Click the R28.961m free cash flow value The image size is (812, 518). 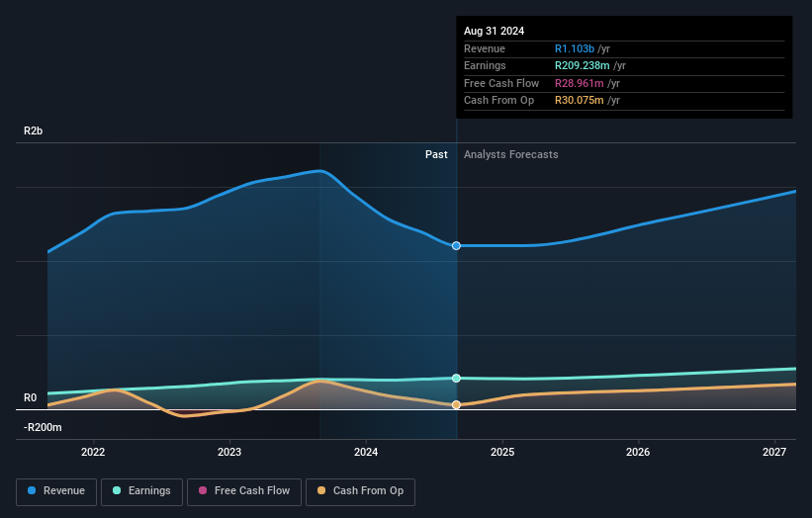579,83
